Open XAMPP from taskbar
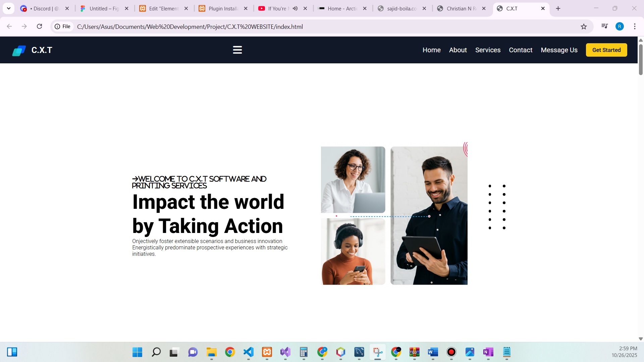The width and height of the screenshot is (644, 362). 267,352
